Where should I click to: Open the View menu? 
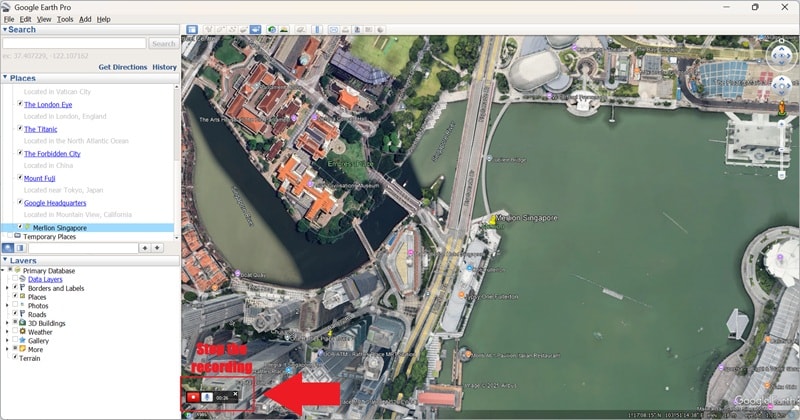[44, 19]
